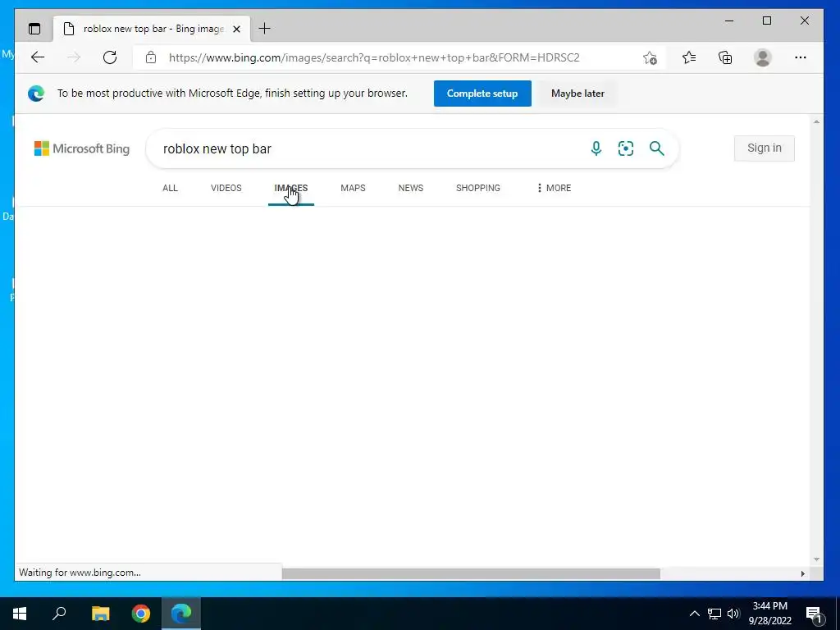The height and width of the screenshot is (630, 840).
Task: Select the IMAGES tab
Action: pos(291,188)
